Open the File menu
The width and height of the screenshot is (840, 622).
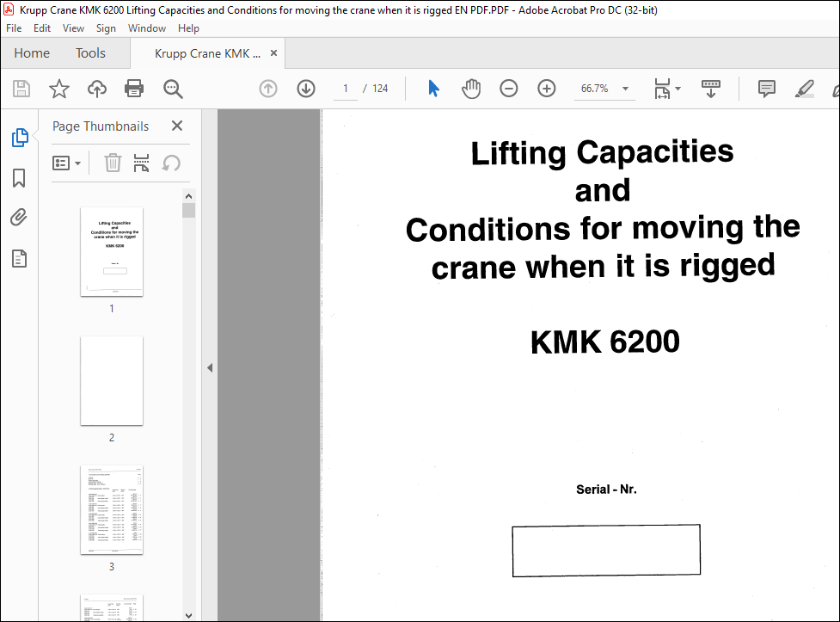[14, 28]
